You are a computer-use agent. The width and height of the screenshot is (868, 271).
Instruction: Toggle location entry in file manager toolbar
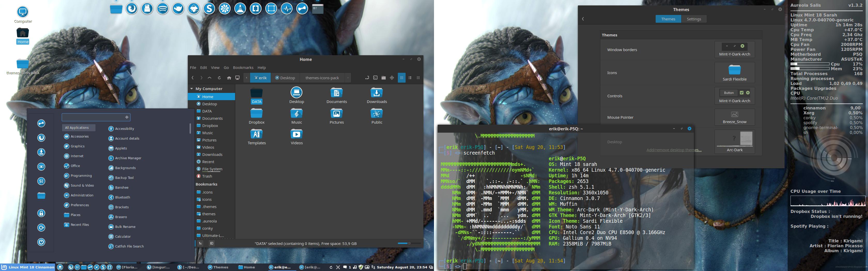click(x=367, y=78)
